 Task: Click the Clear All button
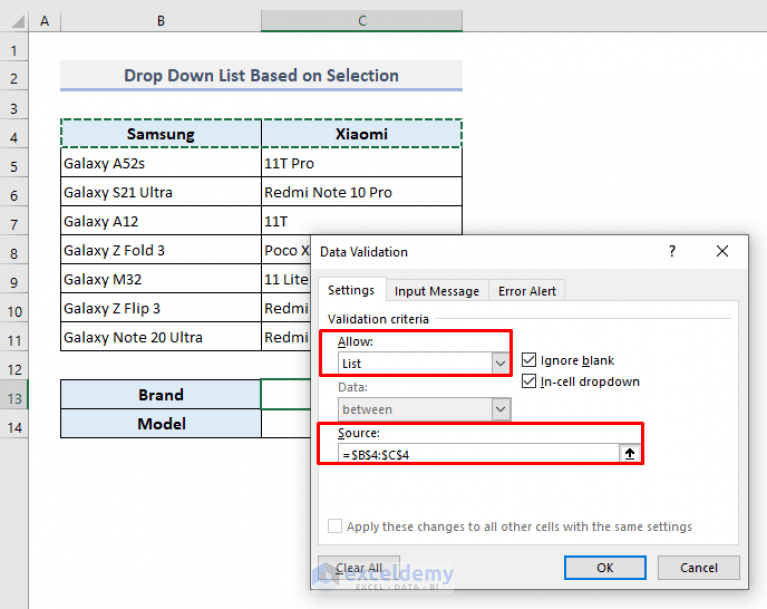point(359,567)
